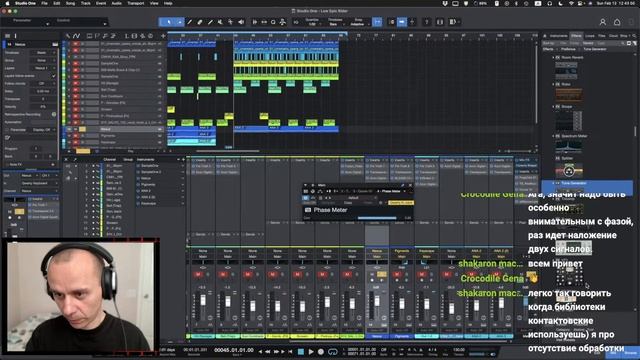Screen dimensions: 640x360
Task: Mute the Pigments mixer channel
Action: [x=397, y=275]
